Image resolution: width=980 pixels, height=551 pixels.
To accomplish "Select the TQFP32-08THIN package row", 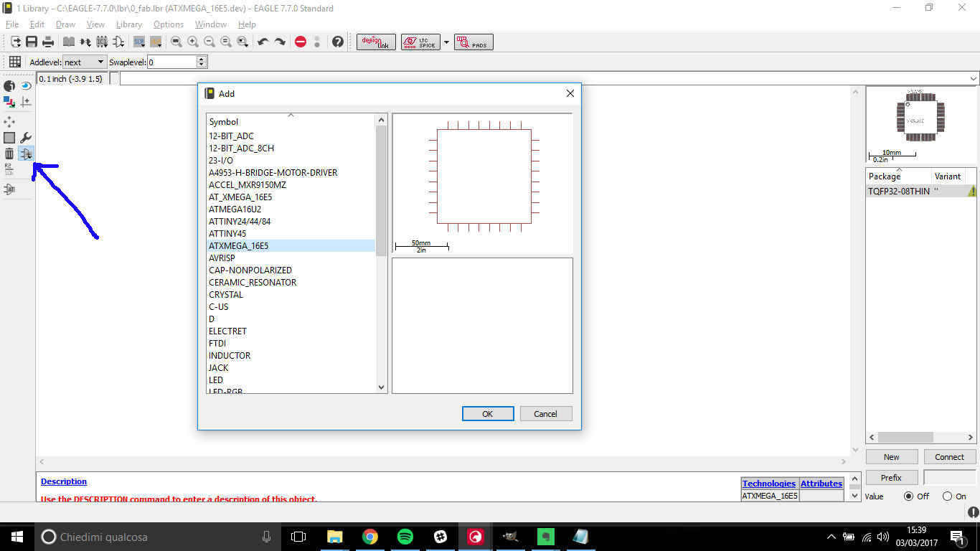I will tap(922, 192).
